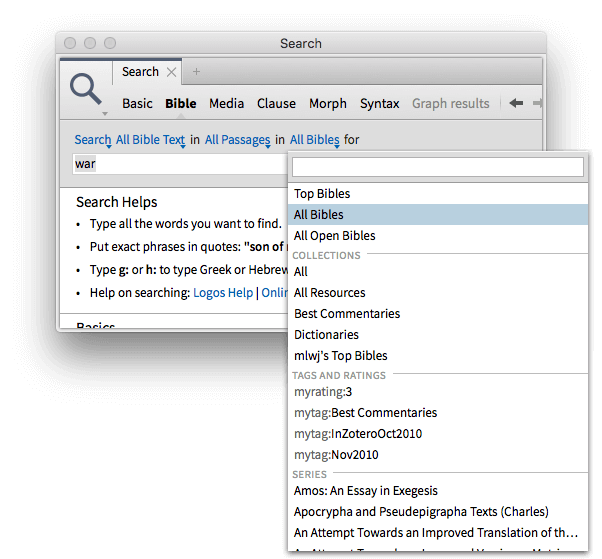Open the Clause search tab
The height and width of the screenshot is (559, 602).
(x=276, y=103)
